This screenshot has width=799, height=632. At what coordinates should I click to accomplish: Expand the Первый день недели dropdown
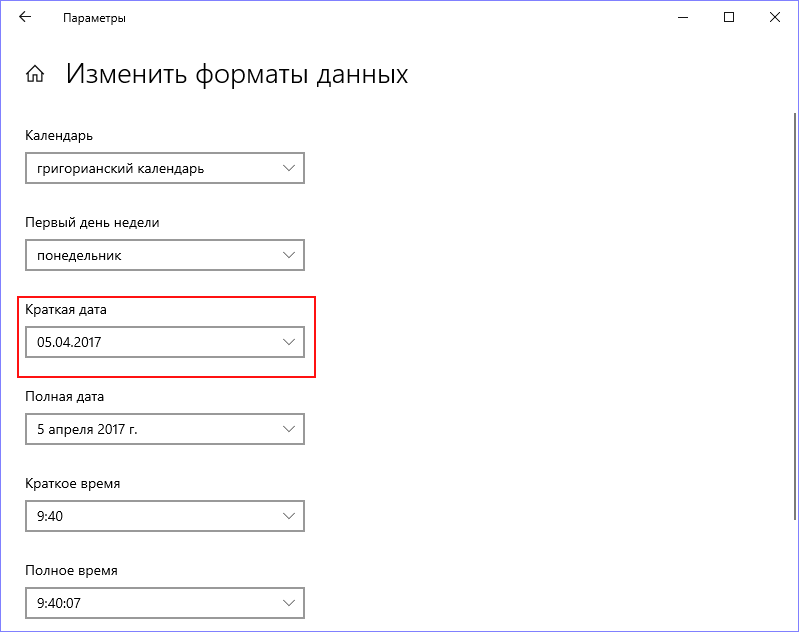(x=165, y=255)
